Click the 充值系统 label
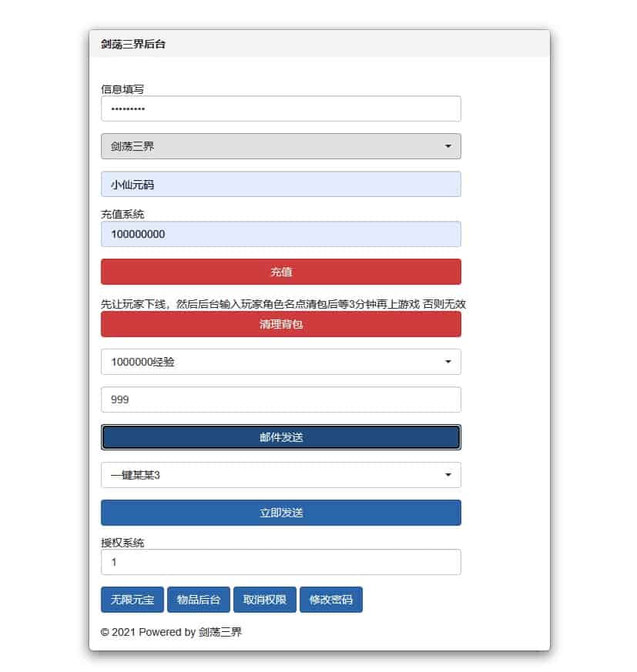The height and width of the screenshot is (672, 637). 122,214
